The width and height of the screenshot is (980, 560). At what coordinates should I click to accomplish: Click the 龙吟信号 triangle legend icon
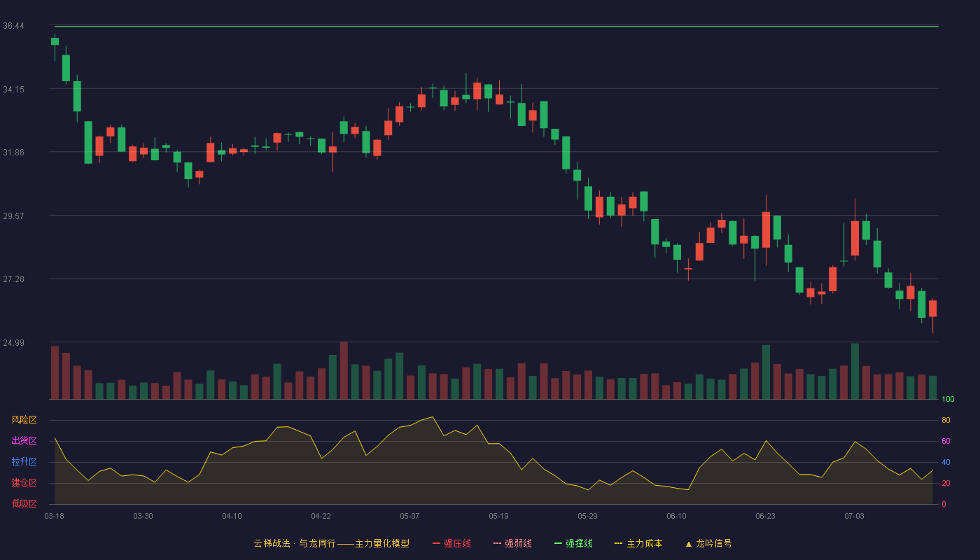pyautogui.click(x=689, y=544)
